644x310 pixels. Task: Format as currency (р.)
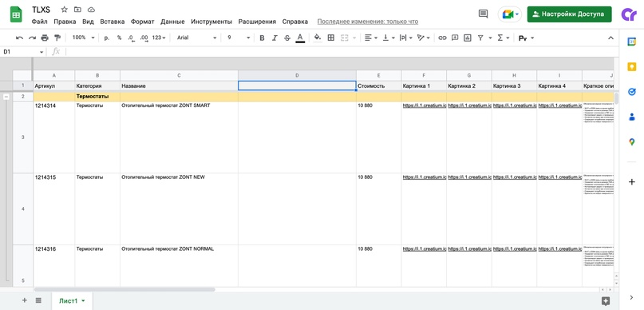point(107,38)
